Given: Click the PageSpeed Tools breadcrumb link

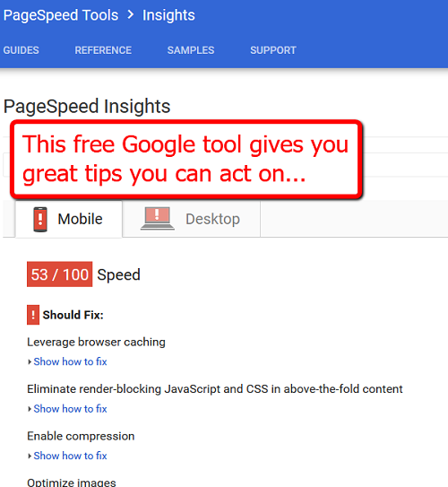Looking at the screenshot, I should (61, 15).
